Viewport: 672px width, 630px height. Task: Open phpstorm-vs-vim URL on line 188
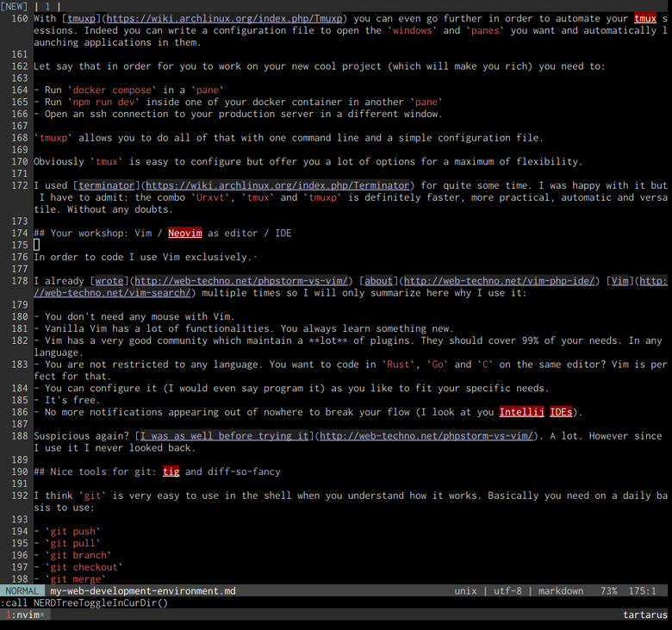(x=426, y=436)
